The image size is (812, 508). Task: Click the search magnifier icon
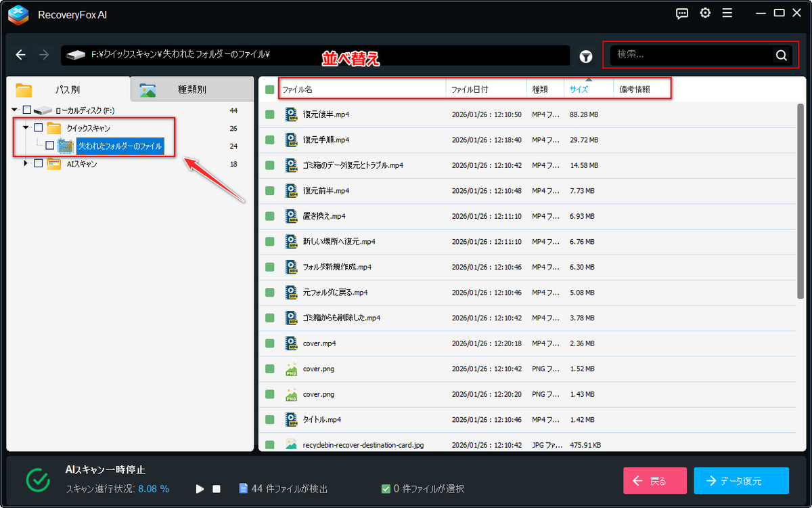(x=781, y=56)
